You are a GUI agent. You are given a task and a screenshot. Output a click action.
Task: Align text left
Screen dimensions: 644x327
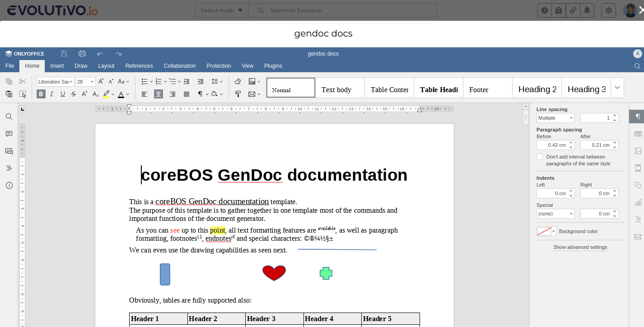[145, 94]
